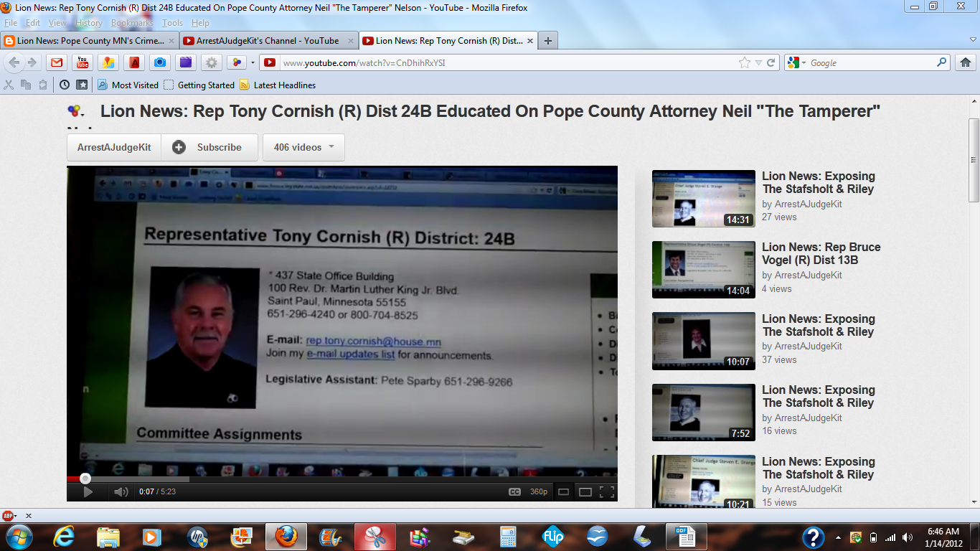Click the Cut scissors icon

tap(9, 85)
